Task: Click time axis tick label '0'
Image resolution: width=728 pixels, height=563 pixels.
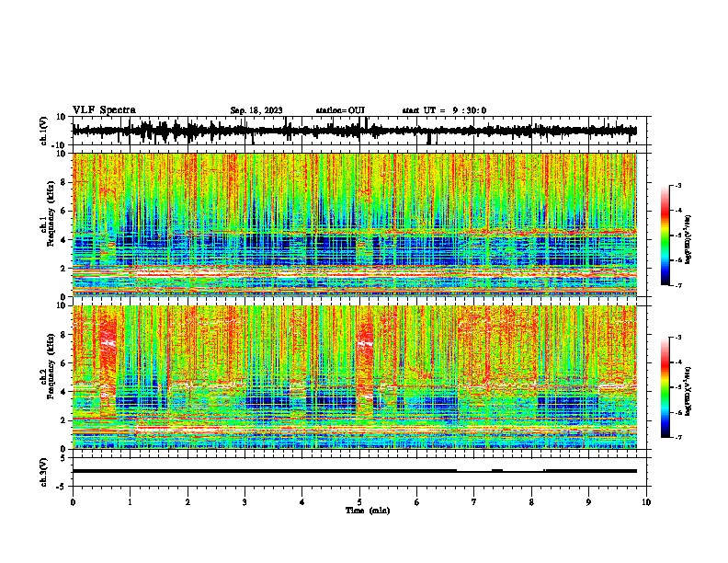Action: coord(73,502)
